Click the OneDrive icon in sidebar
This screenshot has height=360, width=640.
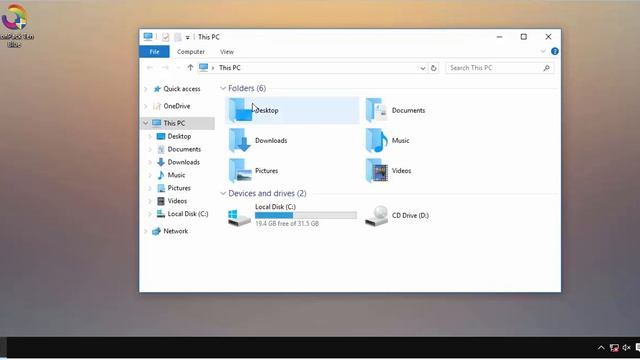coord(157,106)
